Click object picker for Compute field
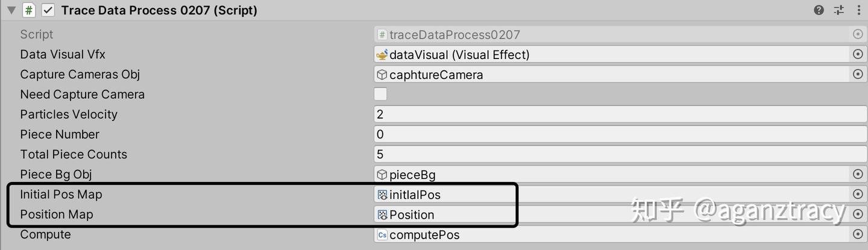The image size is (868, 250). click(858, 234)
